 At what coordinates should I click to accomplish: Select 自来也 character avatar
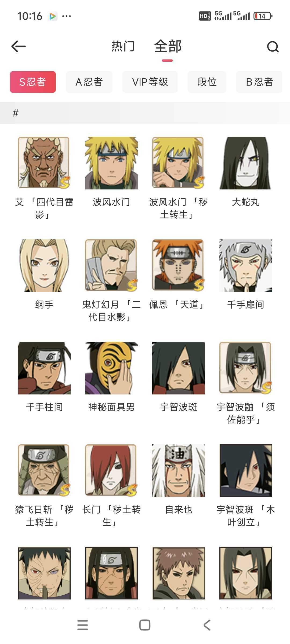179,471
